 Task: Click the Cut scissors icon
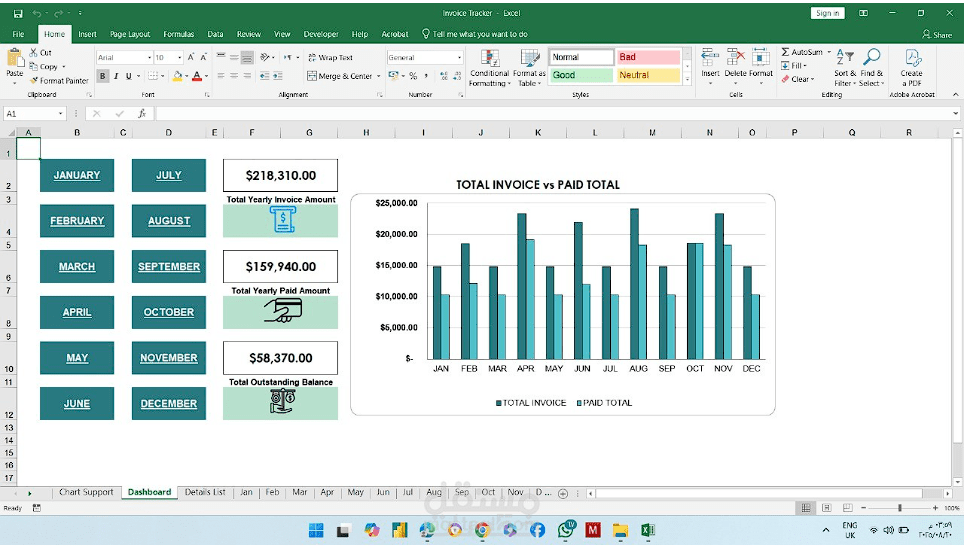point(34,53)
